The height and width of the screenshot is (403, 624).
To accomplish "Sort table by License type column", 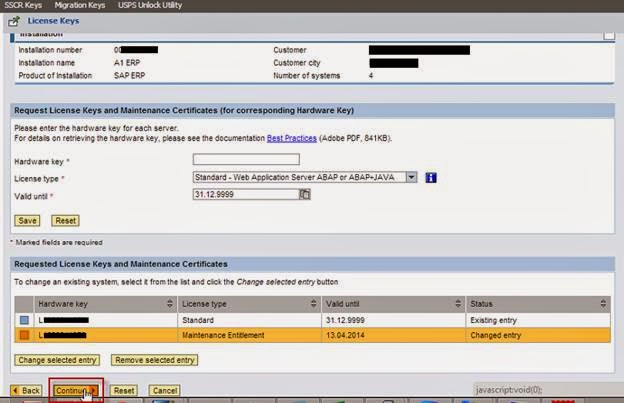I will 314,304.
